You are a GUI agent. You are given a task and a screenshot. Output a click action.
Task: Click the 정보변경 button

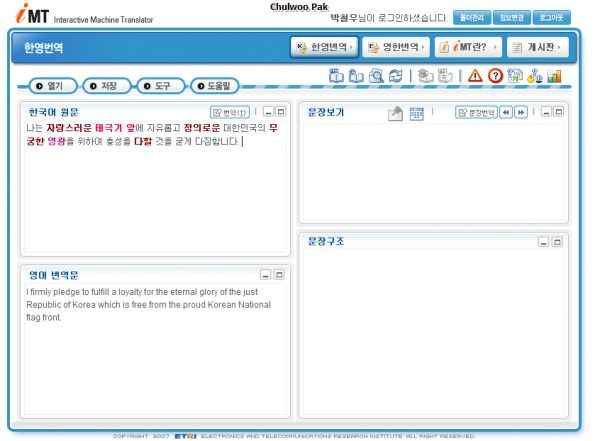(512, 18)
